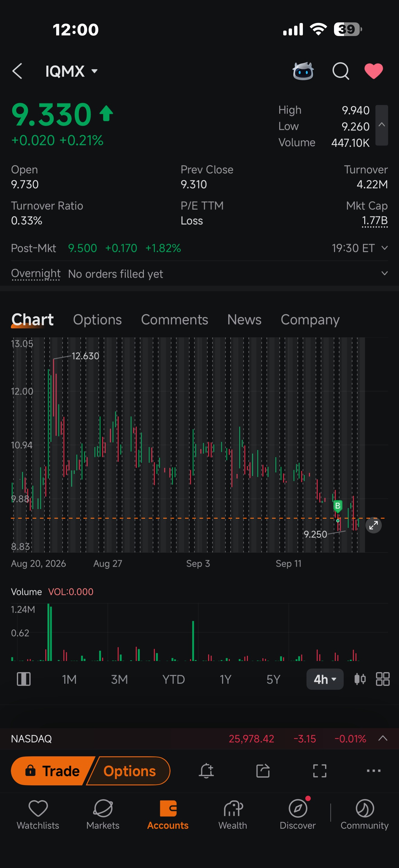Image resolution: width=399 pixels, height=868 pixels.
Task: Toggle the pink heart favorite icon
Action: pyautogui.click(x=374, y=71)
